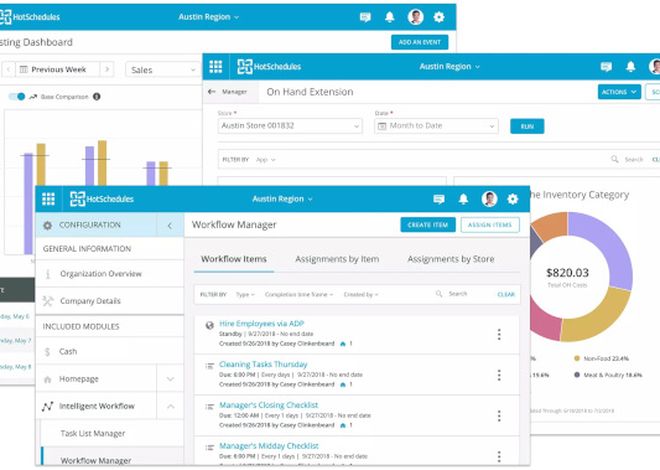This screenshot has height=470, width=660.
Task: Open Store dropdown Austin Store 001832
Action: [x=290, y=126]
